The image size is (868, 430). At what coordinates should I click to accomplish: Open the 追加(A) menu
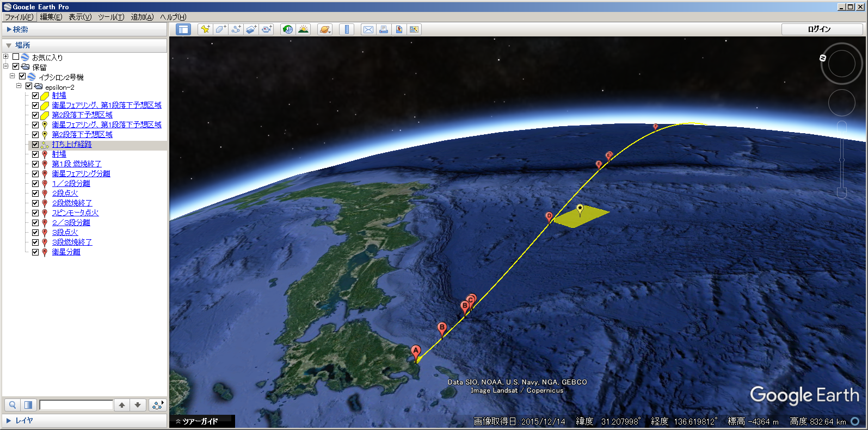point(142,17)
